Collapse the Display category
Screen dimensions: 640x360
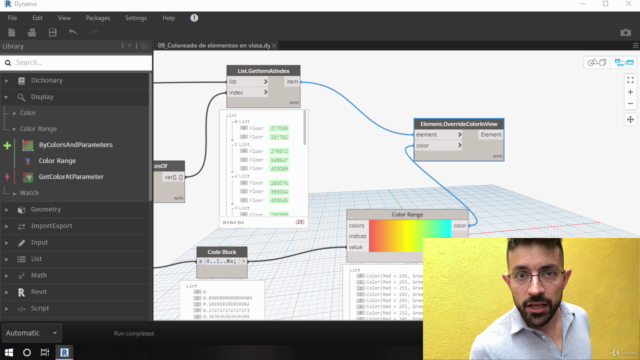pos(6,97)
